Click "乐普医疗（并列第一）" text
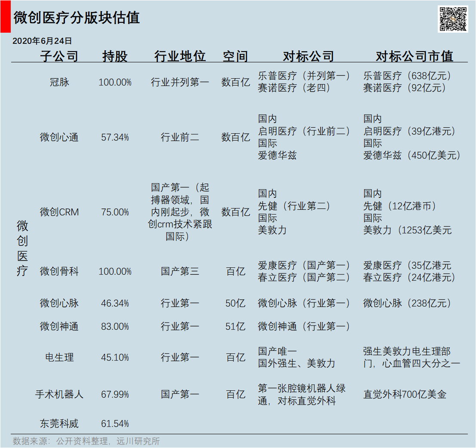The image size is (476, 448). tap(304, 76)
